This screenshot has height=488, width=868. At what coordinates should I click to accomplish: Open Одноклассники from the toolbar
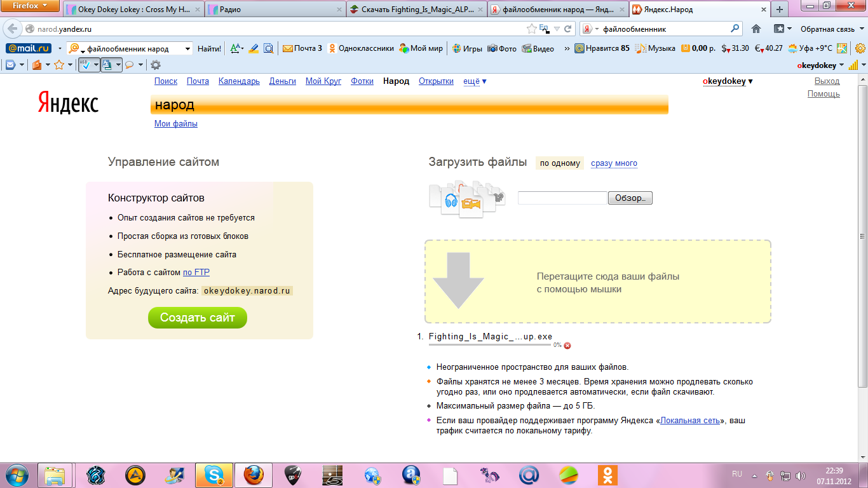pyautogui.click(x=361, y=48)
